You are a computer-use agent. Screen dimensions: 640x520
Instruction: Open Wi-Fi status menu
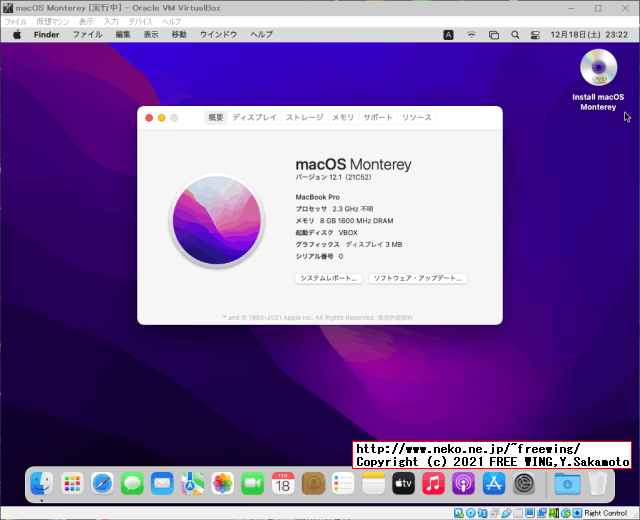point(471,35)
